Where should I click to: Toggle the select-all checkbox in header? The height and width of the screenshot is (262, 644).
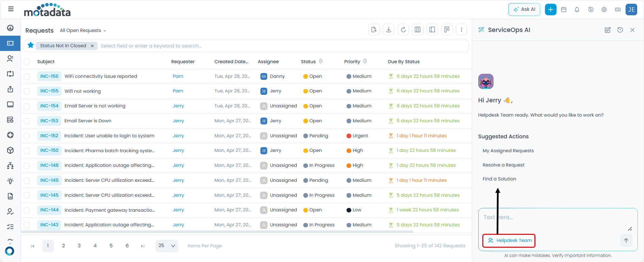pyautogui.click(x=27, y=62)
